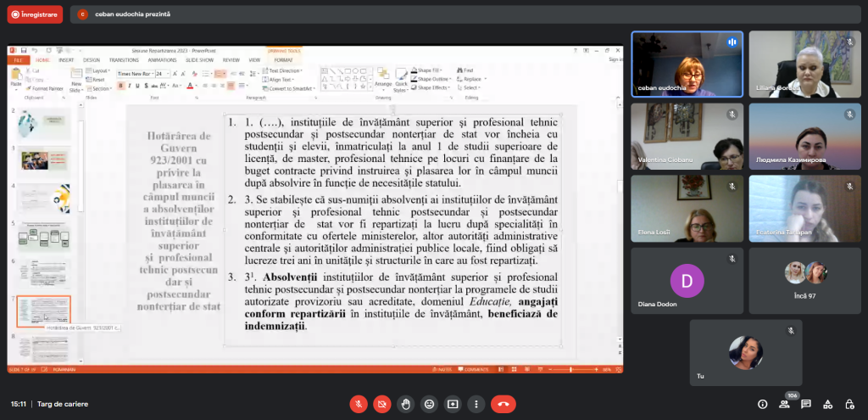Open the chat with everyone panel
The width and height of the screenshot is (868, 420).
pyautogui.click(x=806, y=404)
